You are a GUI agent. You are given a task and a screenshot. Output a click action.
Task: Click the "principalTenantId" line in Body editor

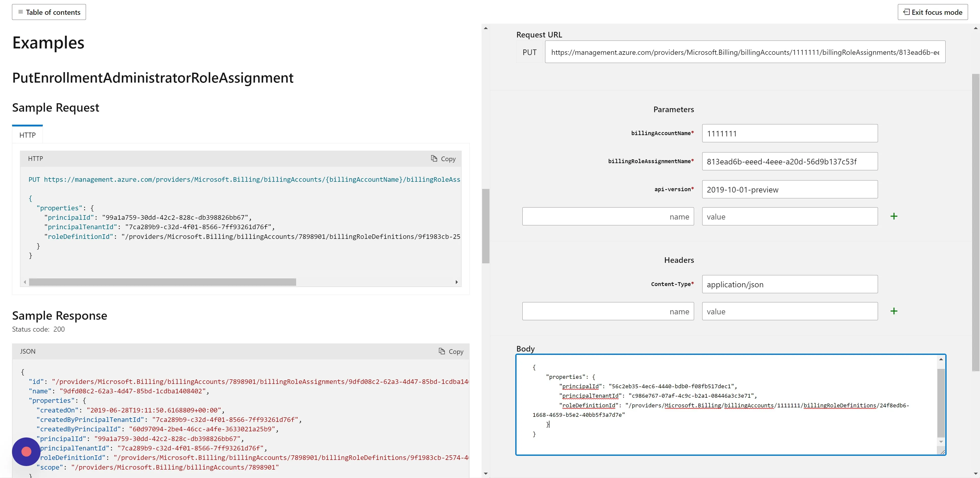tap(658, 396)
